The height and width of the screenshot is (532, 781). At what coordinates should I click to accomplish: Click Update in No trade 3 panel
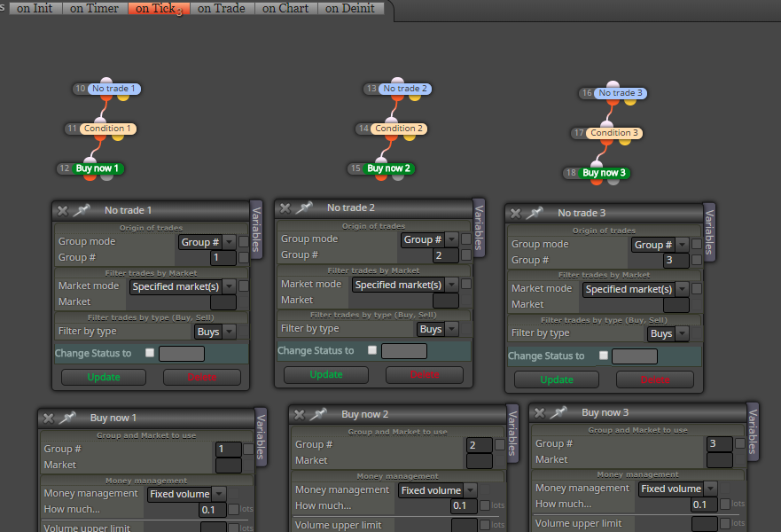(557, 379)
